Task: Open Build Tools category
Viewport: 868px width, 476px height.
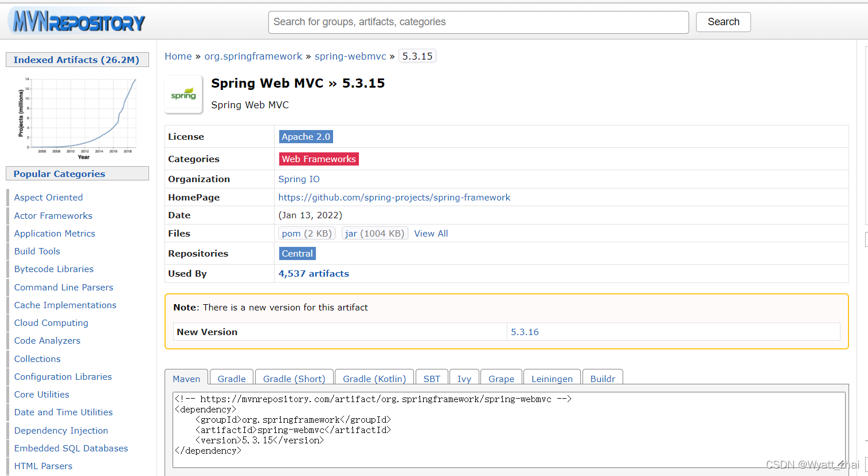Action: tap(37, 251)
